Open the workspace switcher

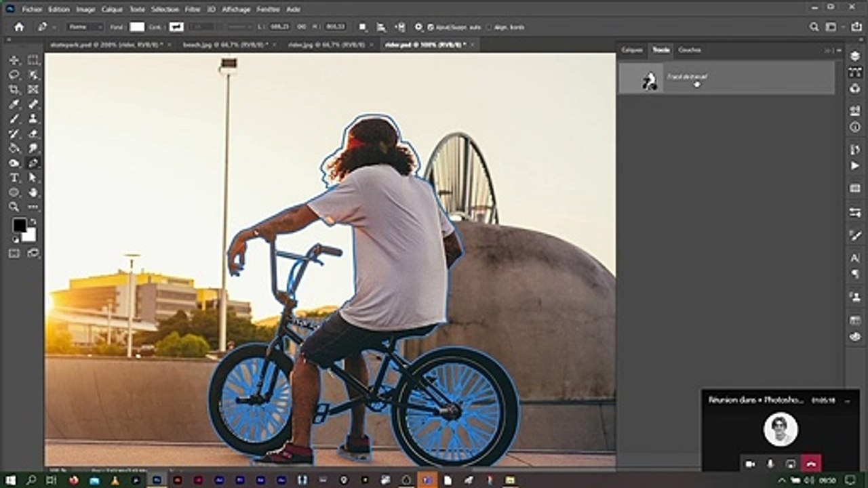[831, 27]
